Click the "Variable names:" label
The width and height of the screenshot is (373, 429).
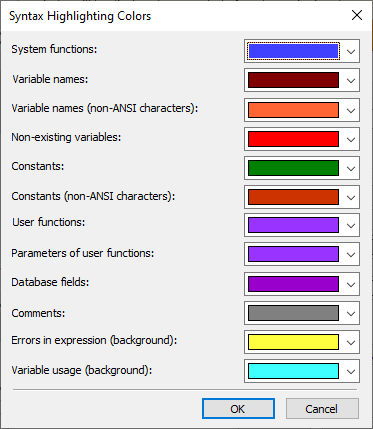(x=50, y=79)
